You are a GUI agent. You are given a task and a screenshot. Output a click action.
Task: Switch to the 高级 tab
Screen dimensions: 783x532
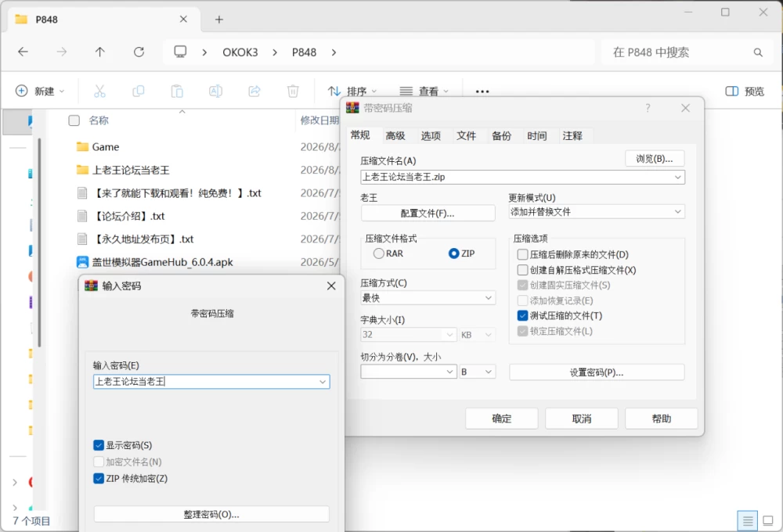point(395,136)
